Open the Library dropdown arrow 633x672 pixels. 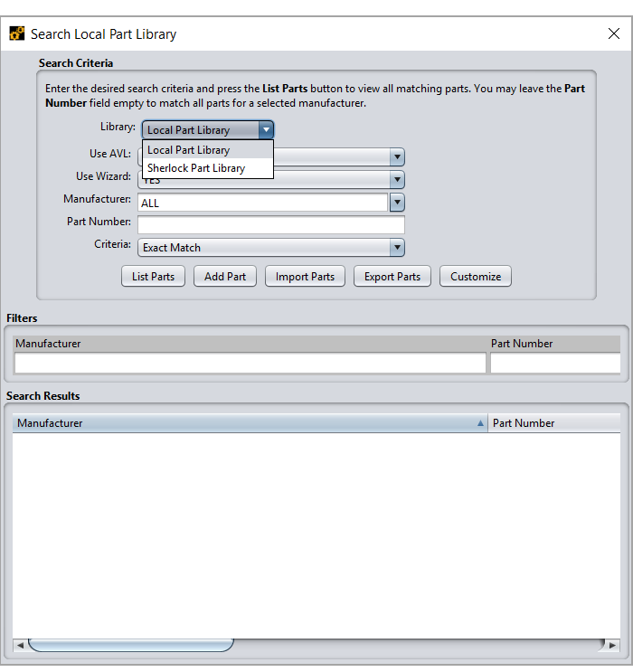[x=266, y=130]
